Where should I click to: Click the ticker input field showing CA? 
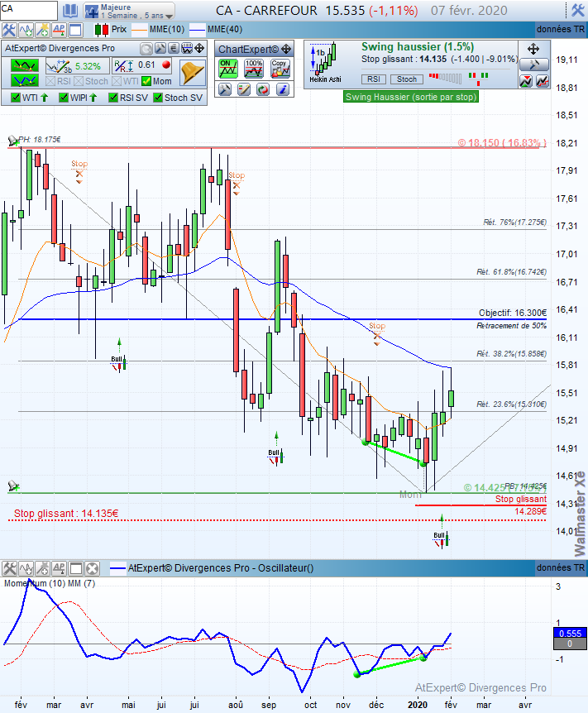click(29, 10)
